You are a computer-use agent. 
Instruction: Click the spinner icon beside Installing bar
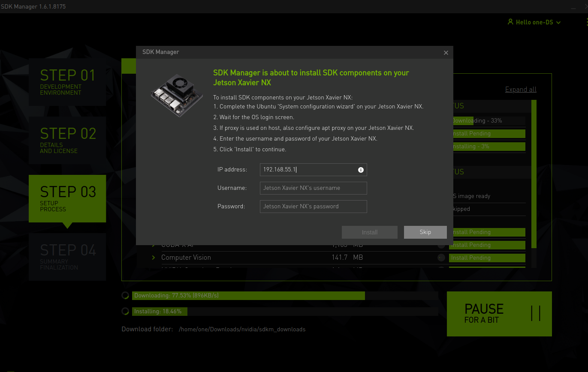125,311
